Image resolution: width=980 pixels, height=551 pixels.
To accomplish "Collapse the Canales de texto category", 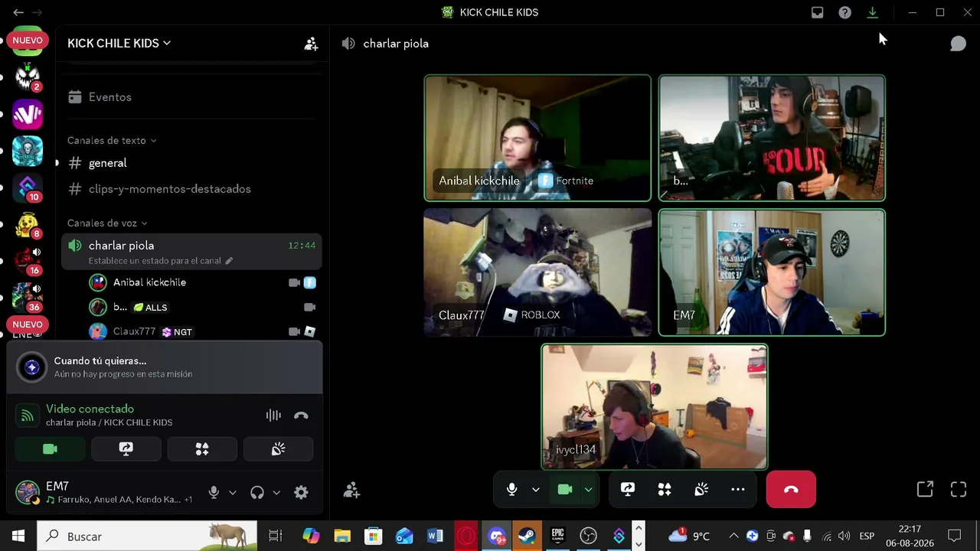I will pos(112,141).
